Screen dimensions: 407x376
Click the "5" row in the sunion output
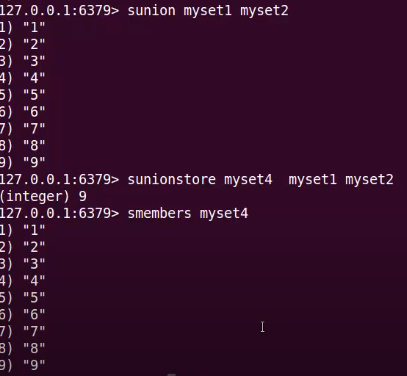(22, 95)
